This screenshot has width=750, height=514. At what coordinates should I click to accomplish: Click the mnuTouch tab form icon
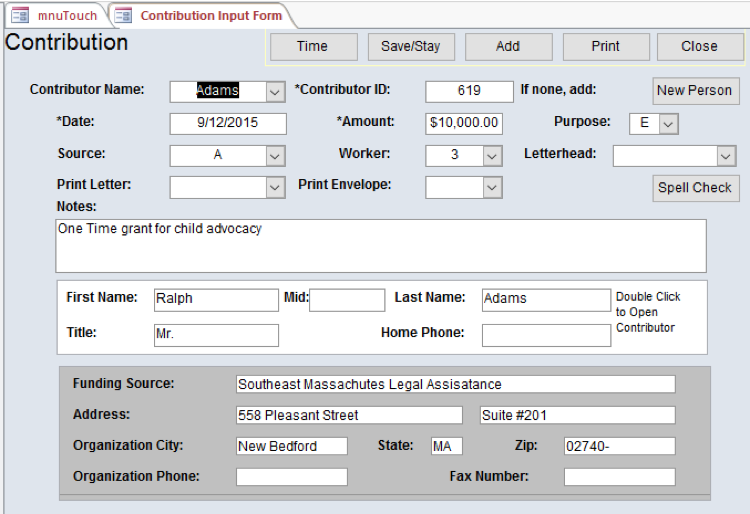point(20,16)
